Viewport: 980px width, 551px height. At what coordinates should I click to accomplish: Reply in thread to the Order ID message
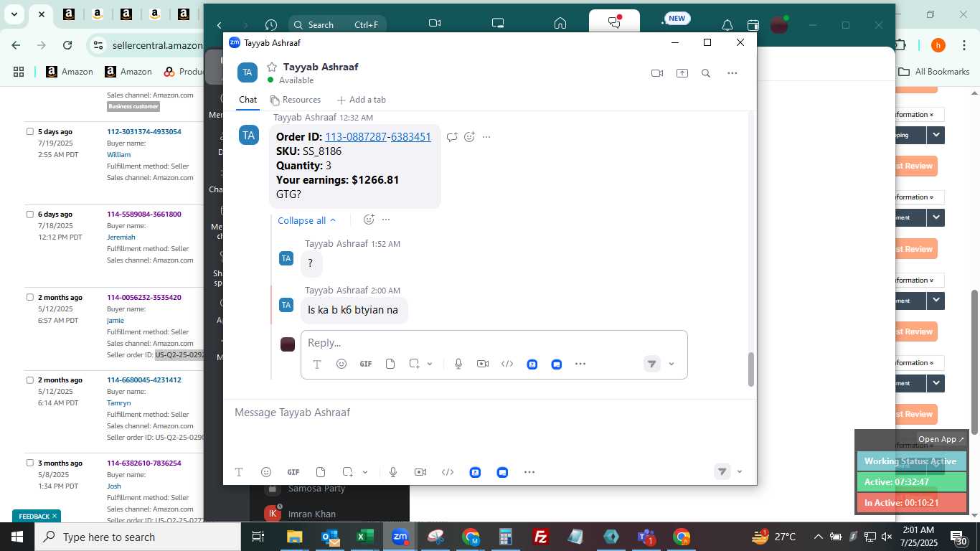tap(452, 137)
